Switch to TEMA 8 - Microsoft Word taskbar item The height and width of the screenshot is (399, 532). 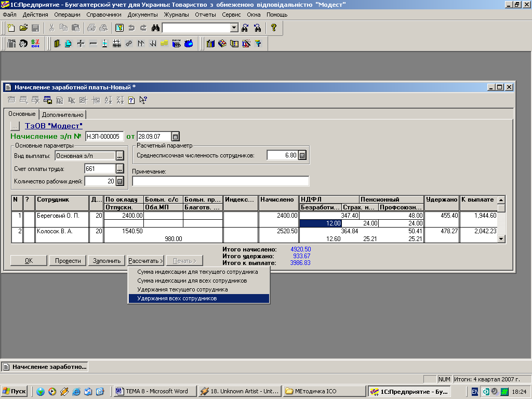[155, 391]
